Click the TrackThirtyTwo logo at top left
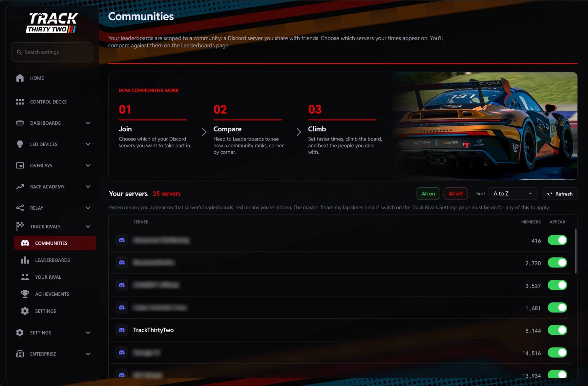The height and width of the screenshot is (386, 588). (52, 23)
